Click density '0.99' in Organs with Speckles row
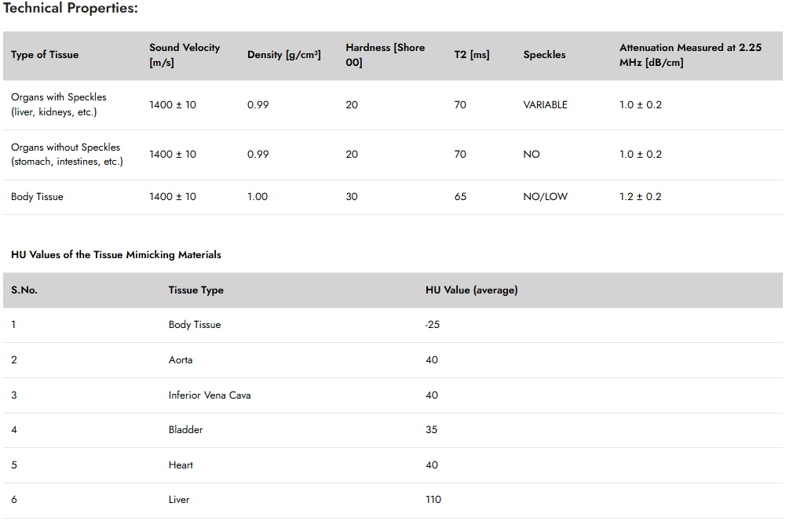Screen dimensions: 793x532 pos(258,104)
